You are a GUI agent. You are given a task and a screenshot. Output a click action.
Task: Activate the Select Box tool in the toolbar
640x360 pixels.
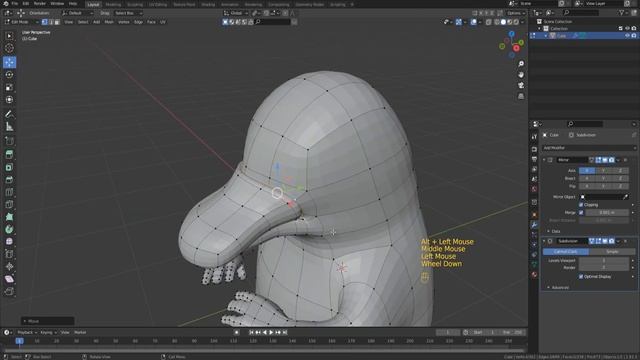9,36
